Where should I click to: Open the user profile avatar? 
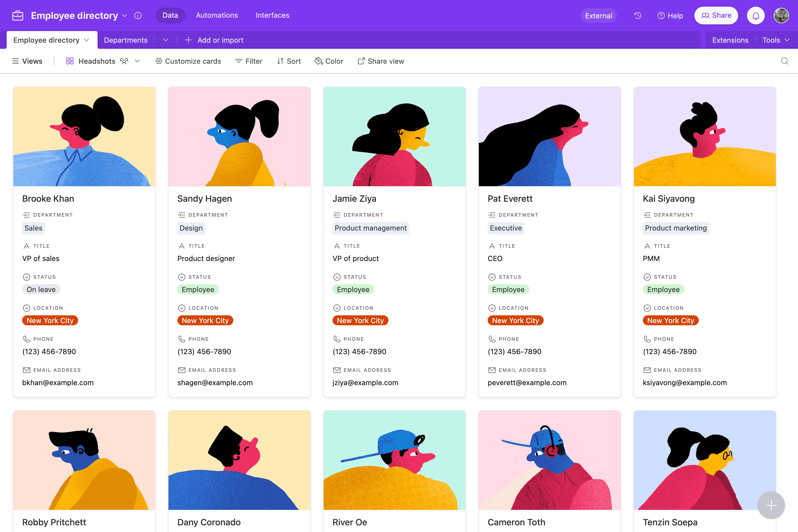pyautogui.click(x=781, y=16)
